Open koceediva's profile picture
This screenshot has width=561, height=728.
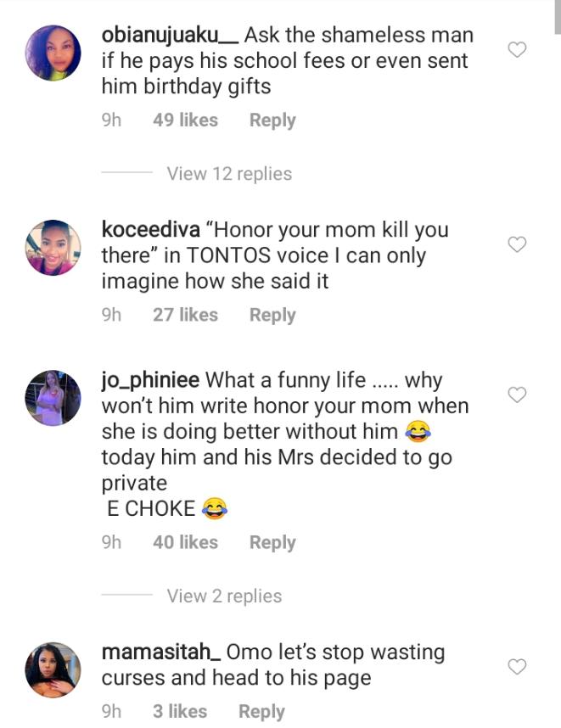[53, 248]
